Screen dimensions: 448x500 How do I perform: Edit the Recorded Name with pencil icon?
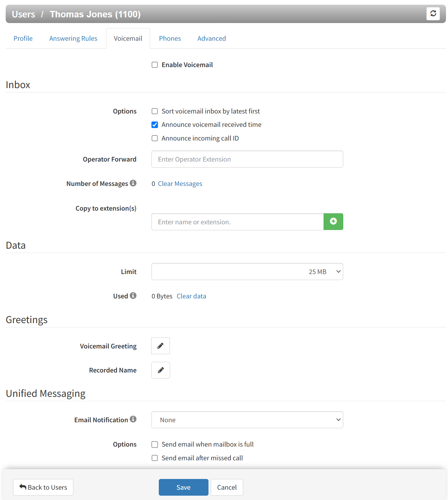click(161, 370)
